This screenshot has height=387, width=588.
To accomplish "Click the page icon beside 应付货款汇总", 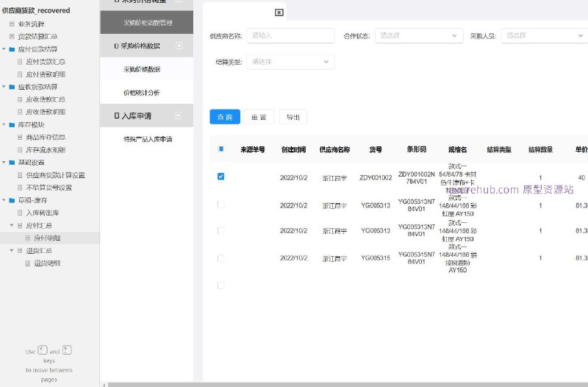I will point(20,62).
